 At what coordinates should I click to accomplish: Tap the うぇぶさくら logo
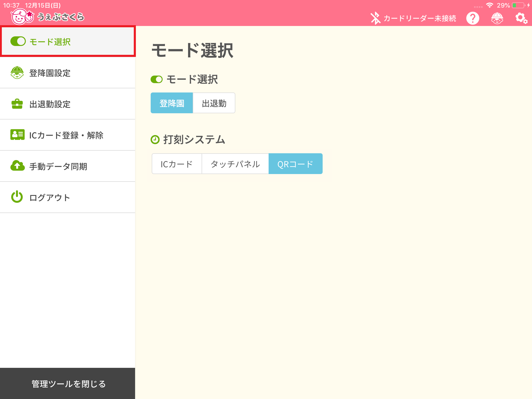point(48,17)
